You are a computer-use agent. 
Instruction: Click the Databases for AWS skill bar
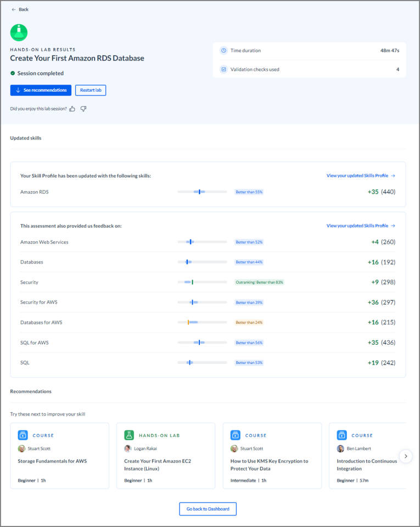[202, 322]
